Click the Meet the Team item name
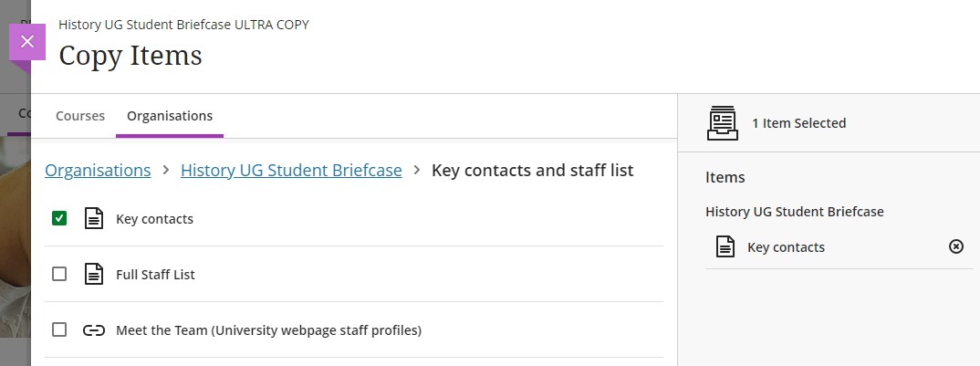The height and width of the screenshot is (366, 980). (268, 329)
